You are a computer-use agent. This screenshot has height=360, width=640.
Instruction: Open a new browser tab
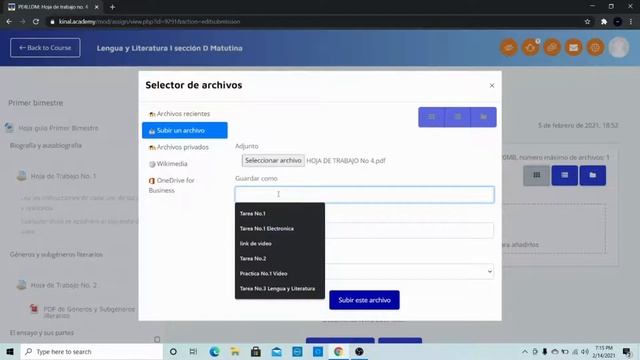click(112, 7)
